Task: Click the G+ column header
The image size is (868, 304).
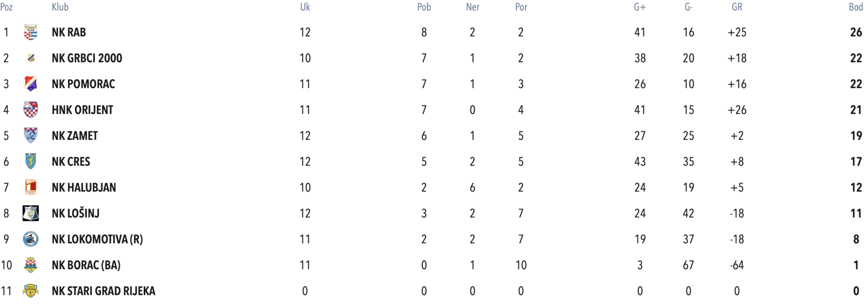Action: [x=640, y=7]
